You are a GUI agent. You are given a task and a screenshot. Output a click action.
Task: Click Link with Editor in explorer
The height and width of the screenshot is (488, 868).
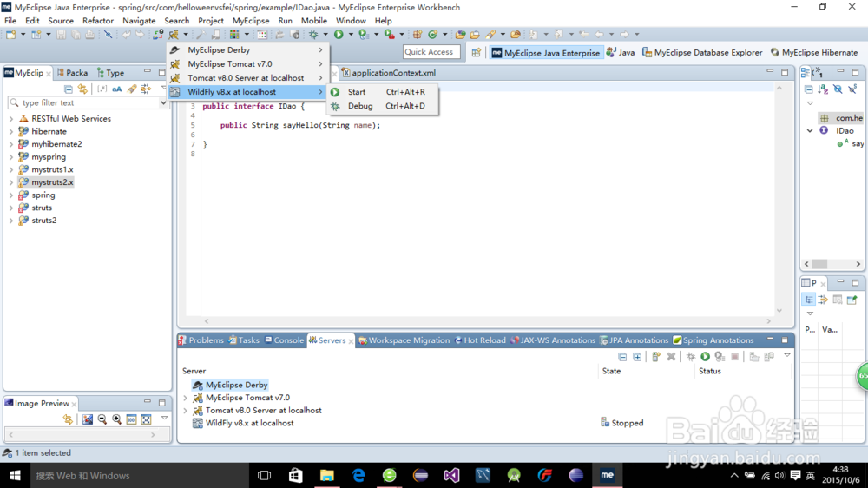pos(82,89)
